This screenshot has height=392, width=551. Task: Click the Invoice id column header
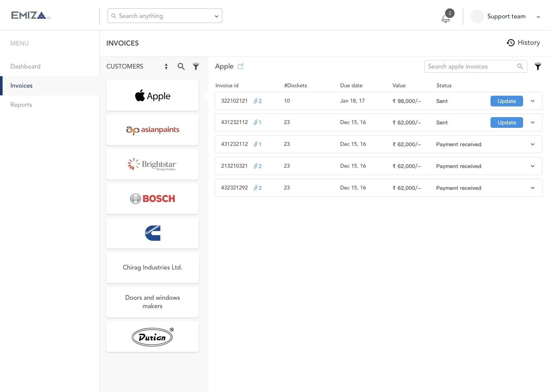pyautogui.click(x=227, y=85)
